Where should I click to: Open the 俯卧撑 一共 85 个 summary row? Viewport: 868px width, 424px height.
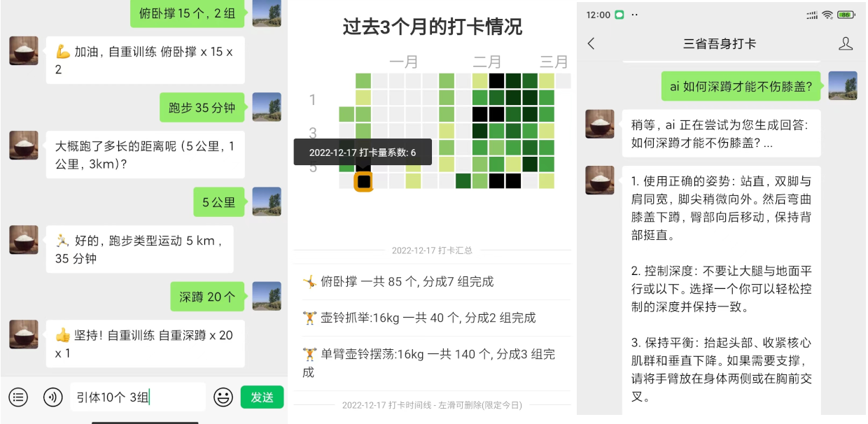[433, 282]
